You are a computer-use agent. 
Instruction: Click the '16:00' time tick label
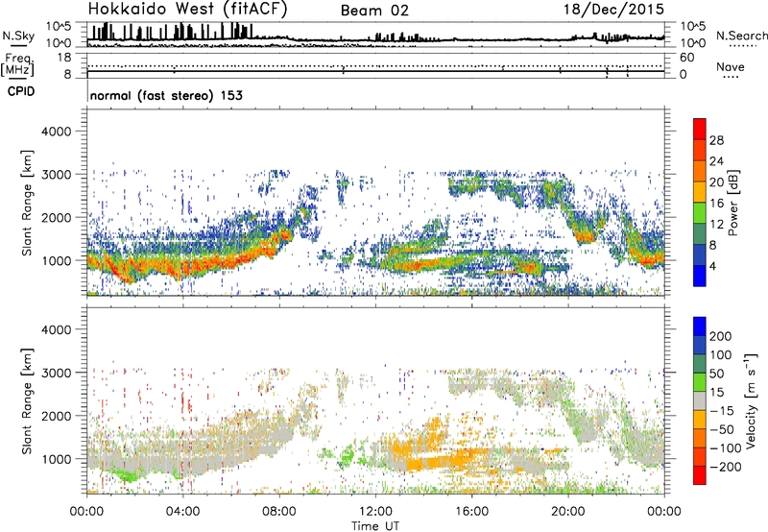click(x=471, y=512)
